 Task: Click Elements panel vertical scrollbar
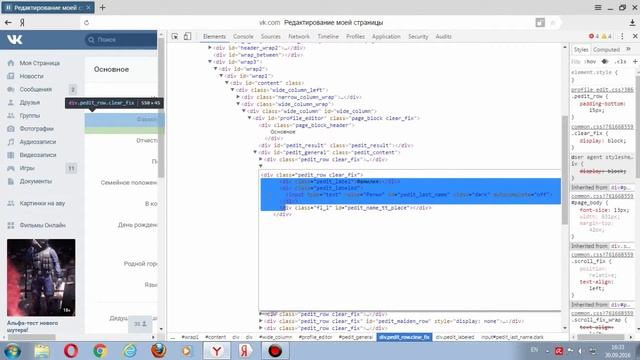point(565,170)
